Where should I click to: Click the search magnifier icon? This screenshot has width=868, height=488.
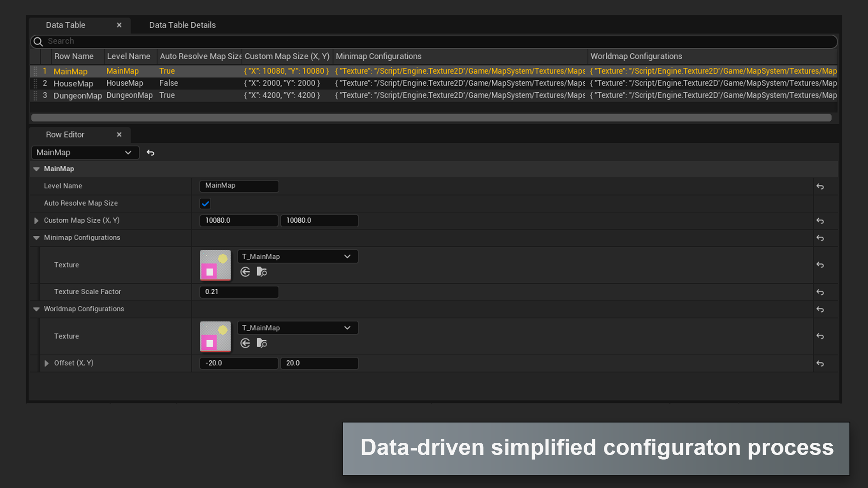(38, 42)
